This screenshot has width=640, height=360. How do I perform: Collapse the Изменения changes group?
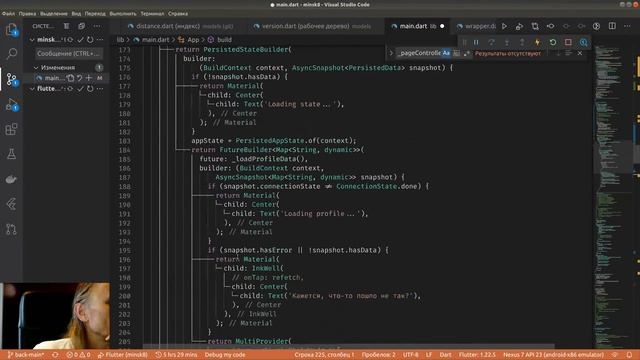pyautogui.click(x=36, y=67)
